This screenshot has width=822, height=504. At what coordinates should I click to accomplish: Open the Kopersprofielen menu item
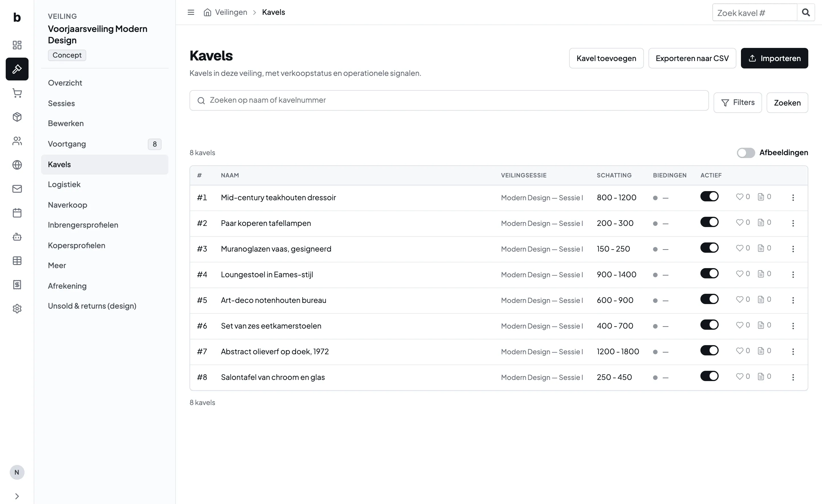click(105, 246)
